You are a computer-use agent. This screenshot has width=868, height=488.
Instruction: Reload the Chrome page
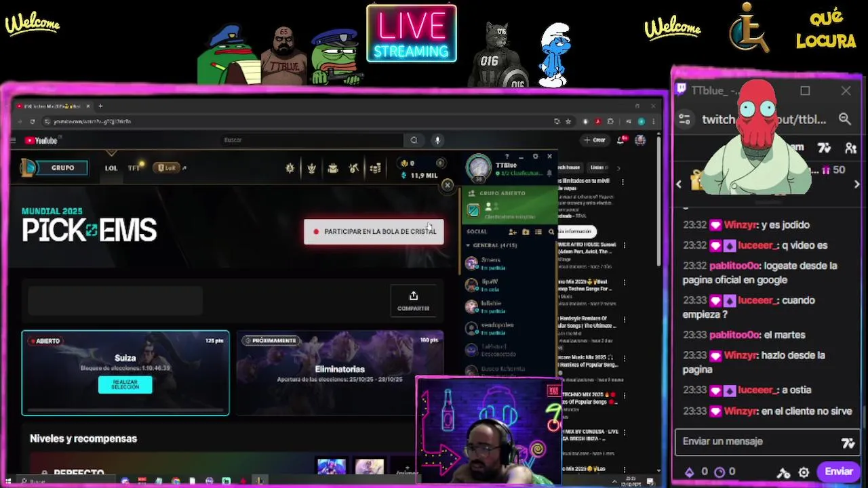point(32,122)
